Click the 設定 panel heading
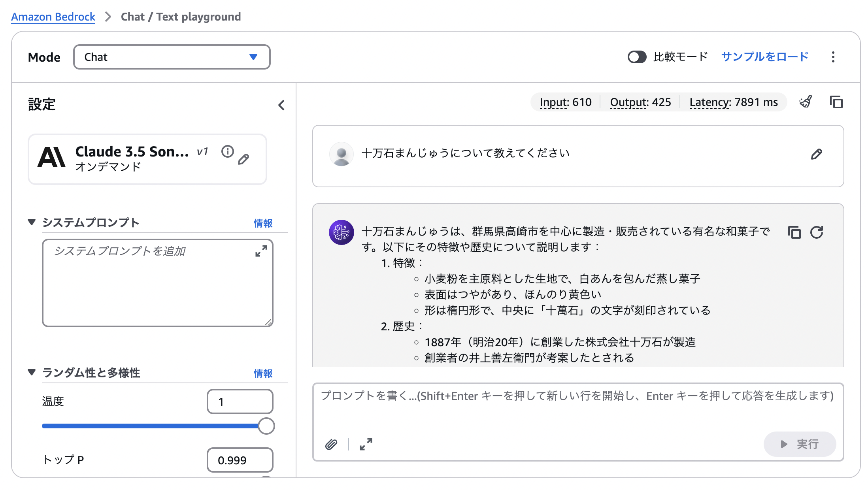868x490 pixels. point(42,105)
